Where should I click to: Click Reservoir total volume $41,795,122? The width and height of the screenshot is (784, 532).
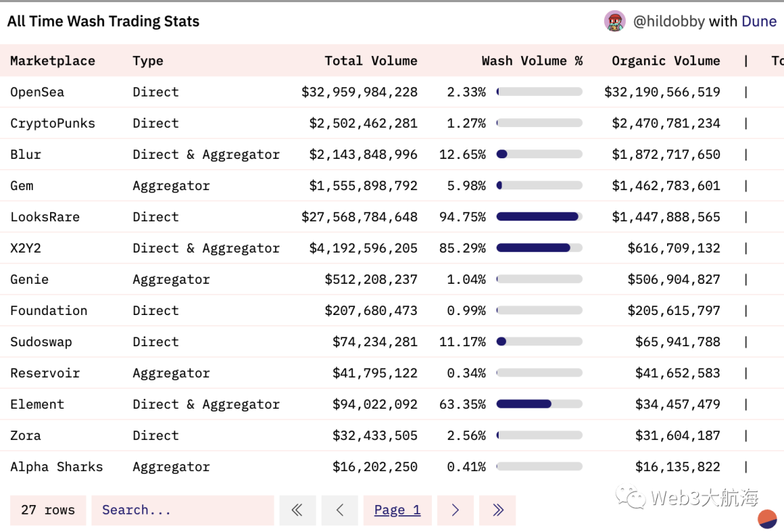click(x=375, y=373)
